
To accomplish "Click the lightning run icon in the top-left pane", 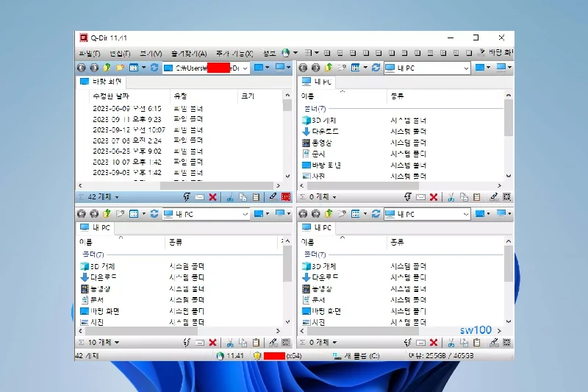I will coord(187,197).
